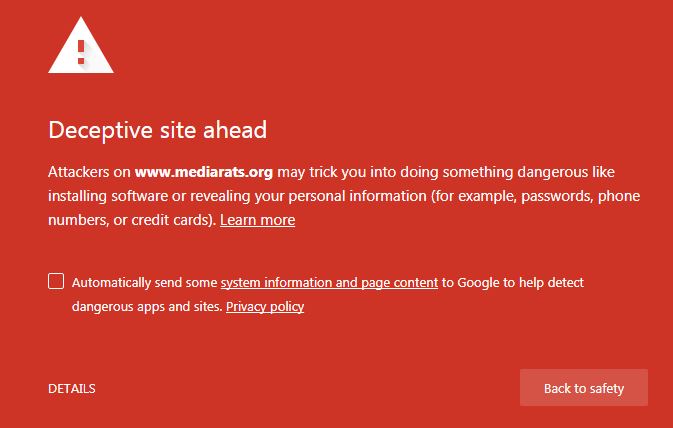Enable automatic reporting checkbox
673x428 pixels.
click(56, 281)
